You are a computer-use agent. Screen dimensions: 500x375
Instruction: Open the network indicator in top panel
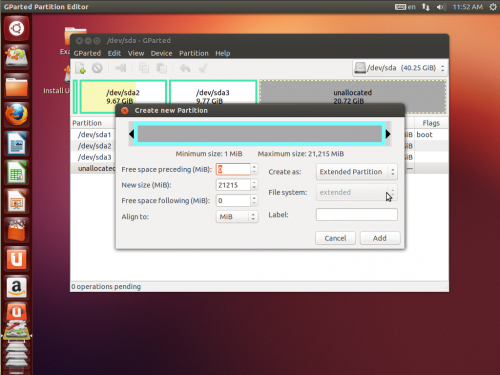[426, 7]
